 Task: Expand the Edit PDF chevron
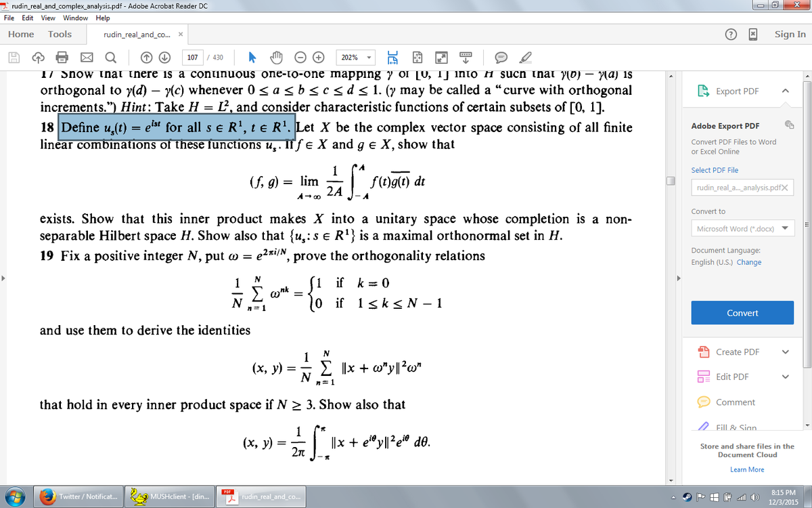click(785, 377)
